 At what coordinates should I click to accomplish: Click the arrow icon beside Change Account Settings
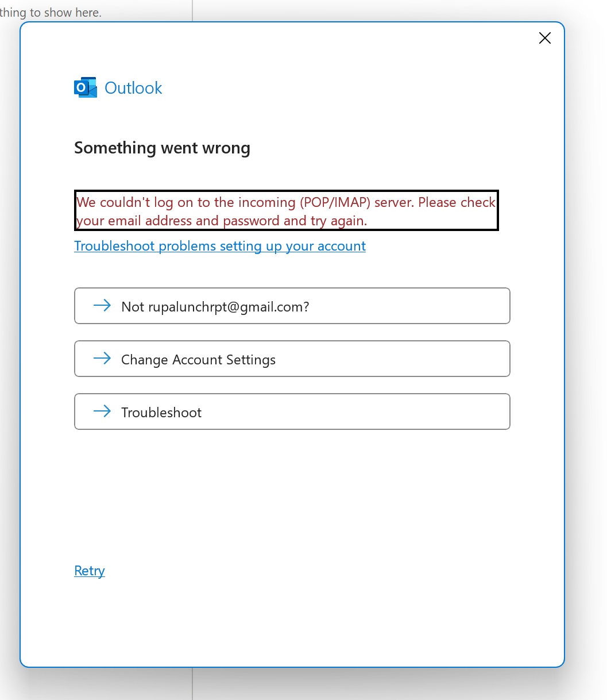[x=102, y=359]
